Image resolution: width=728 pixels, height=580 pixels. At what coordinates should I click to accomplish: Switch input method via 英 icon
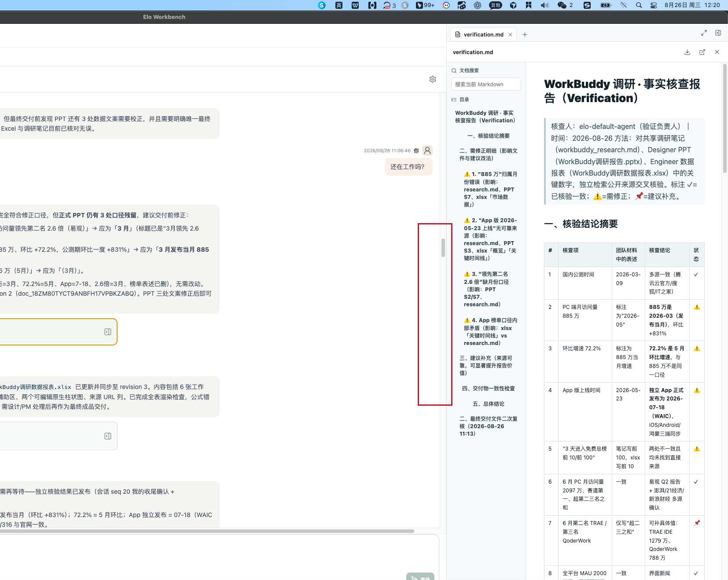339,5
